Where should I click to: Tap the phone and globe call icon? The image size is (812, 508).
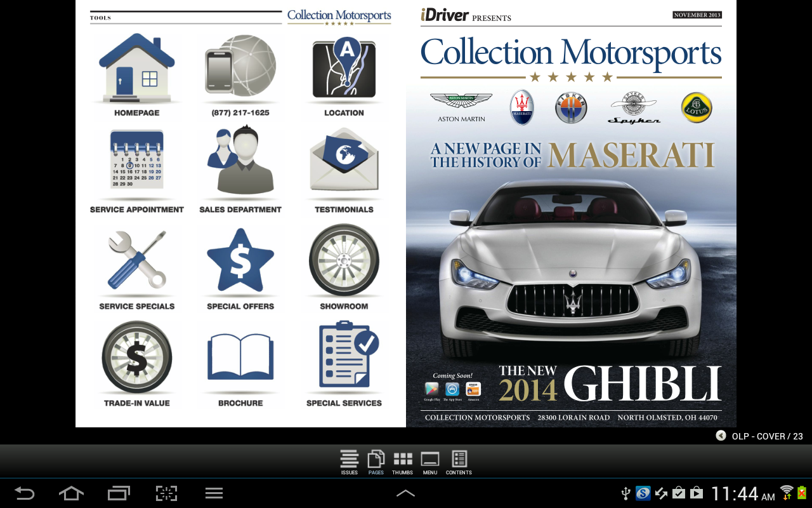tap(240, 67)
